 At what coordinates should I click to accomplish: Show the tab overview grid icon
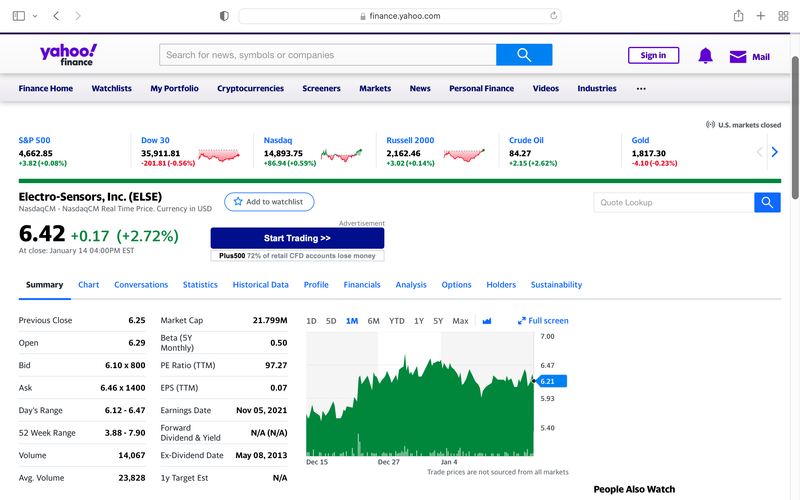click(783, 16)
